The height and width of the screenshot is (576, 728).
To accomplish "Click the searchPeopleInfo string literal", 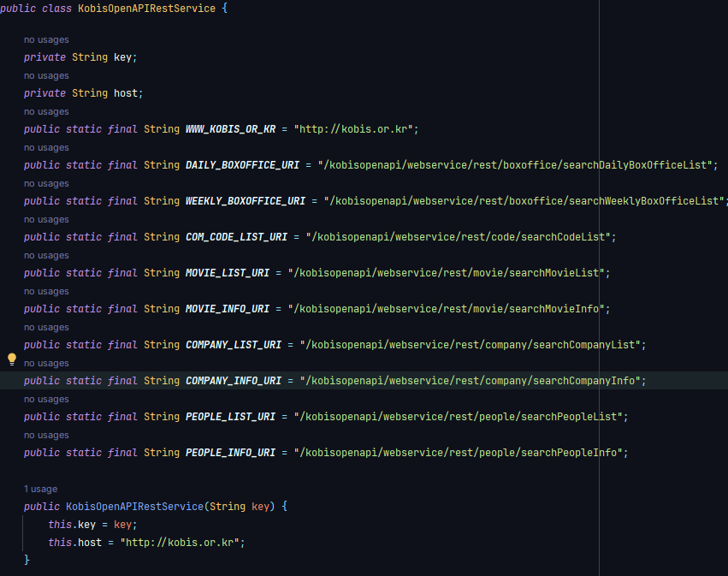I will point(459,453).
